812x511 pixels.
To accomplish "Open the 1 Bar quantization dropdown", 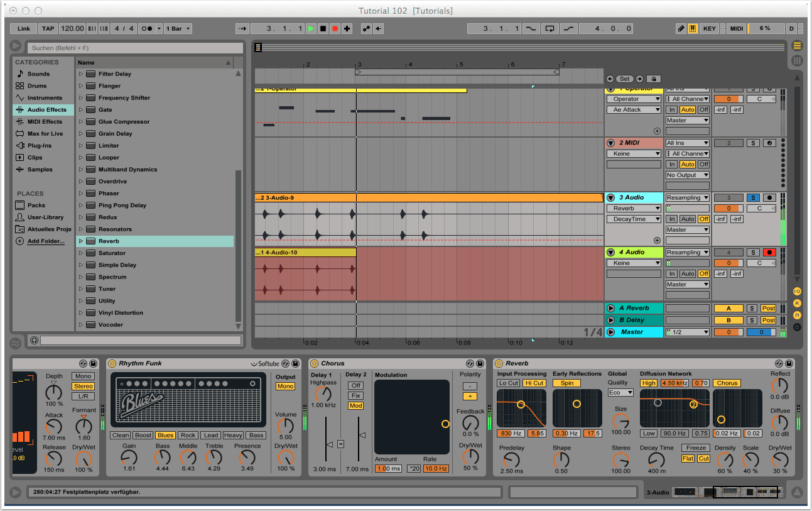I will (178, 28).
